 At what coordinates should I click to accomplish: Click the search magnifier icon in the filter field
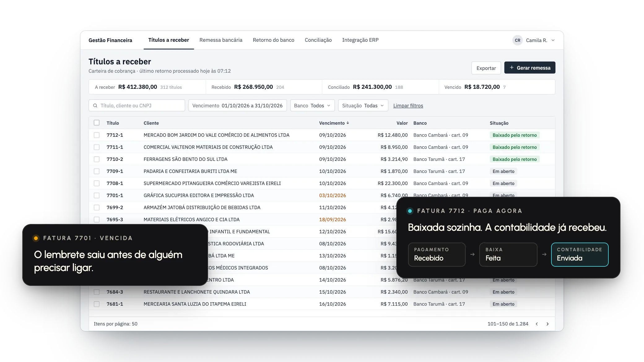click(x=95, y=106)
